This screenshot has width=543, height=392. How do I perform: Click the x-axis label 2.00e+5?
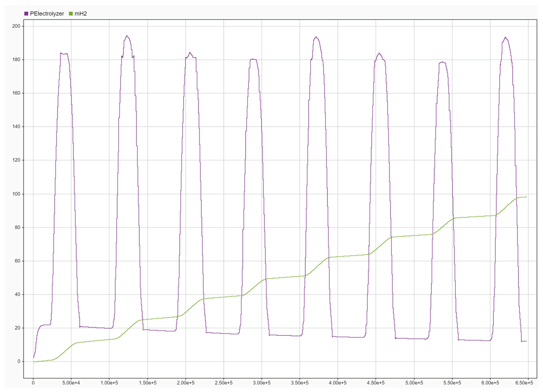[186, 383]
